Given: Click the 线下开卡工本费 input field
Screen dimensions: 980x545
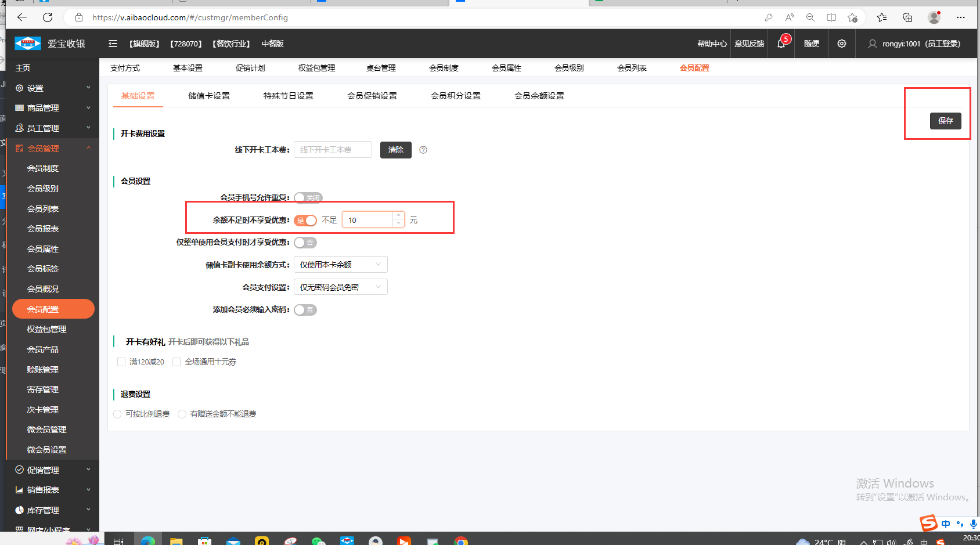Looking at the screenshot, I should pyautogui.click(x=333, y=150).
